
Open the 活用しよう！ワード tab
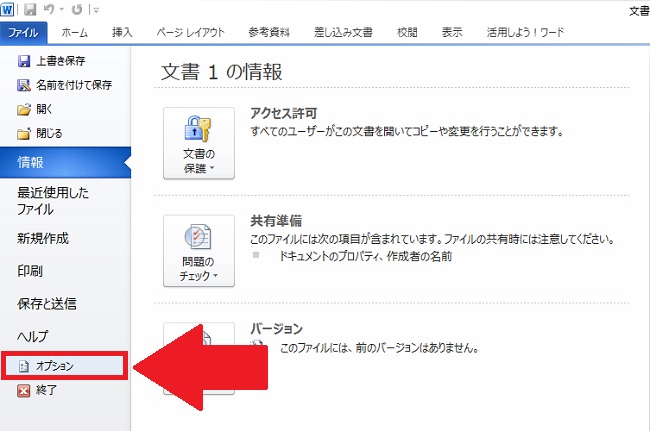pyautogui.click(x=525, y=32)
